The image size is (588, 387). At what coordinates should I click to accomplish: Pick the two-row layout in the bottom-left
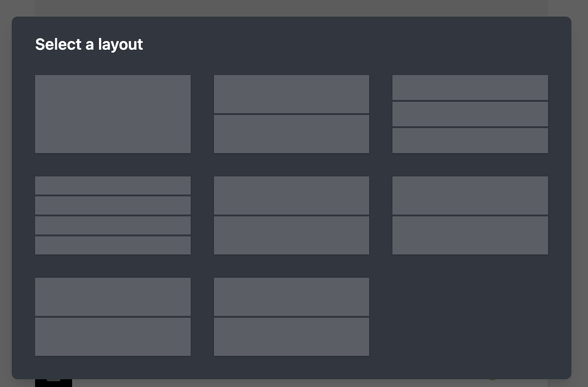(113, 316)
